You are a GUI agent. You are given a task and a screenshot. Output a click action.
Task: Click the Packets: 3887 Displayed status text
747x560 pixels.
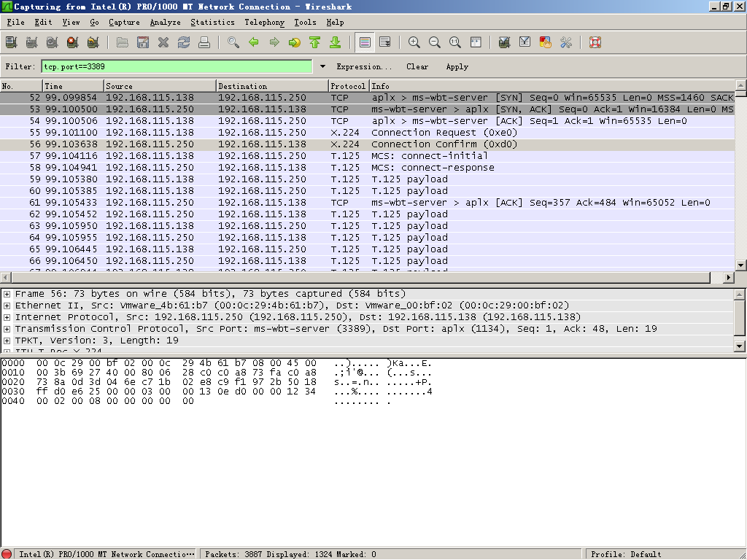click(290, 554)
